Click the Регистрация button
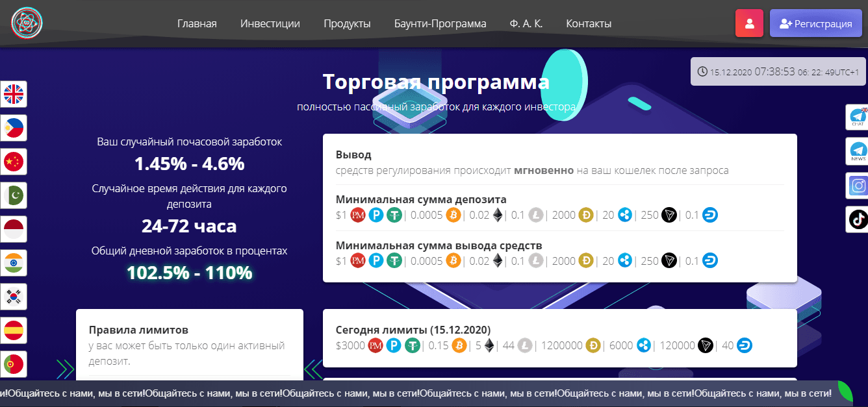Viewport: 868px width, 407px height. (815, 23)
